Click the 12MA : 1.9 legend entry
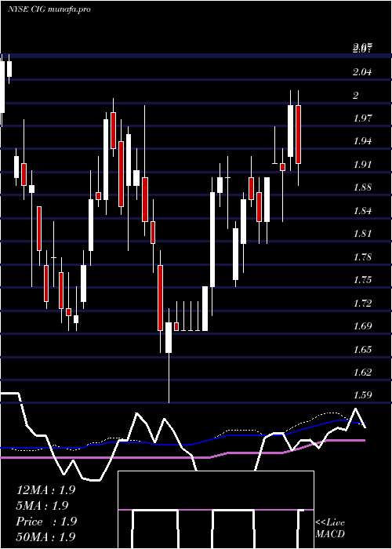 point(45,490)
